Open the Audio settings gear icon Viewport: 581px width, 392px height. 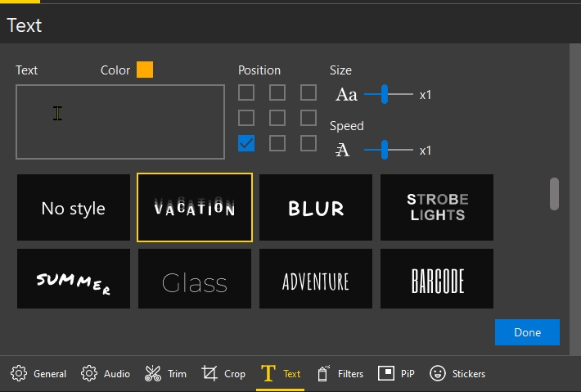[x=89, y=373]
